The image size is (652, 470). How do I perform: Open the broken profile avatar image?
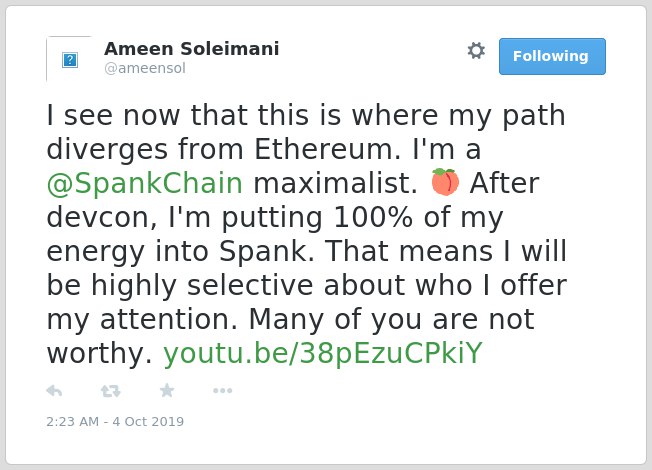tap(69, 59)
